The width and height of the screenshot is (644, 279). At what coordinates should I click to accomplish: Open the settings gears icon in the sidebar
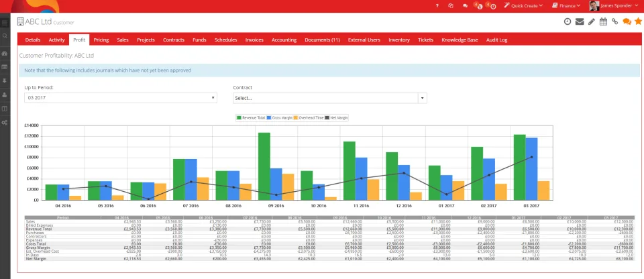click(5, 123)
